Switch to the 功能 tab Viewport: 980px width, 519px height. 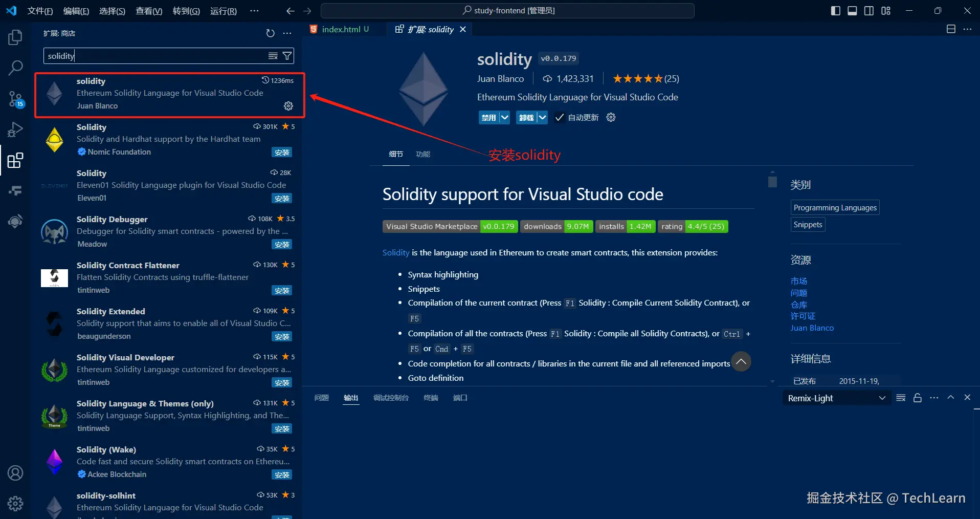click(x=423, y=154)
